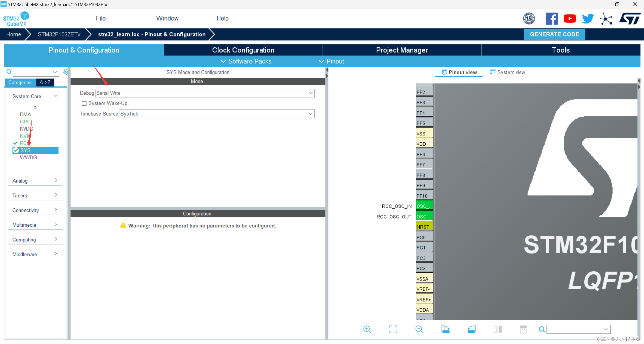Open the YouTube icon link
The image size is (644, 344).
(570, 19)
